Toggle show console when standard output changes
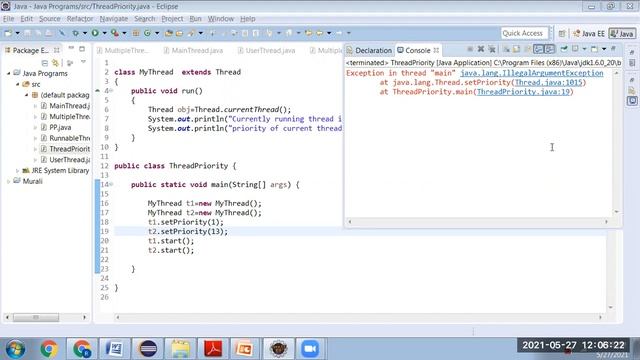The width and height of the screenshot is (640, 360). click(x=539, y=49)
